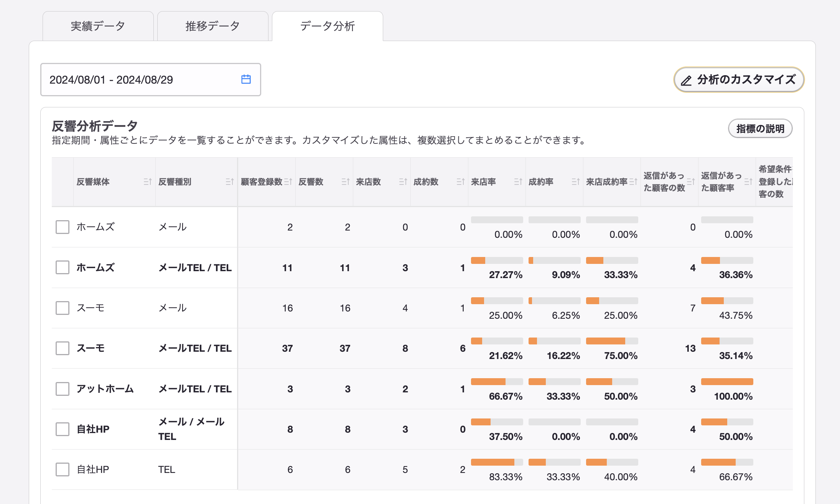Image resolution: width=840 pixels, height=504 pixels.
Task: Check the ホームズ メールTEL / TEL row checkbox
Action: coord(63,267)
